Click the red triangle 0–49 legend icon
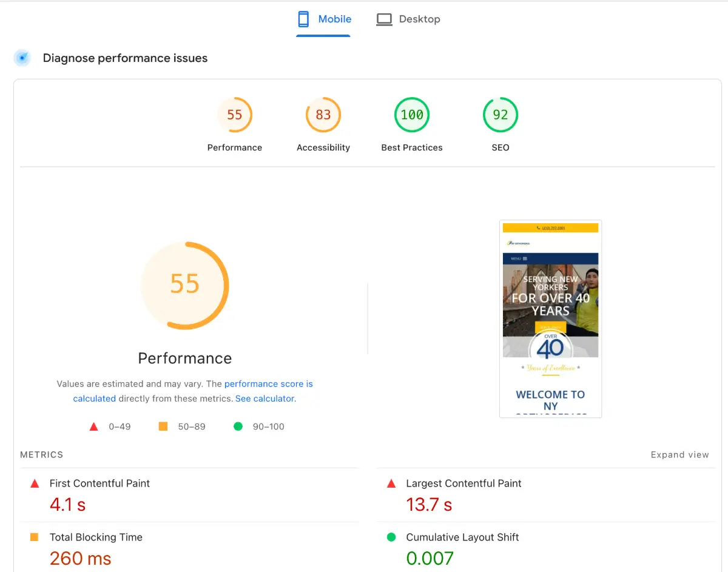 coord(93,426)
